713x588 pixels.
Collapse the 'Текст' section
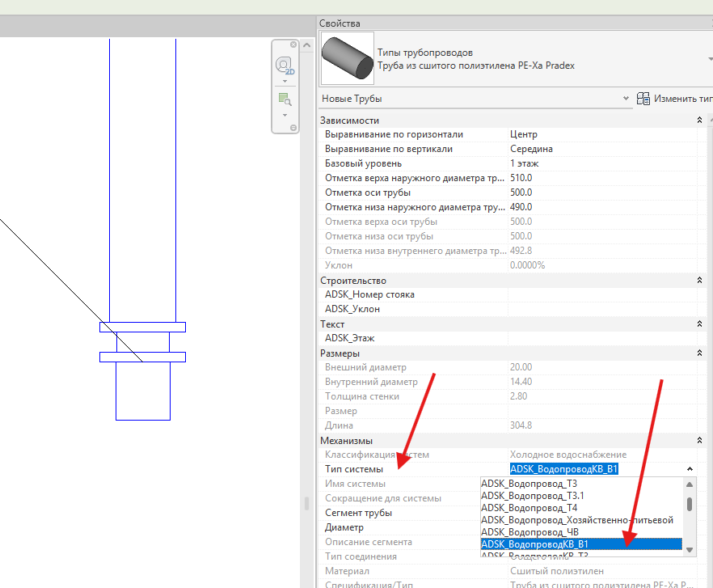click(699, 324)
